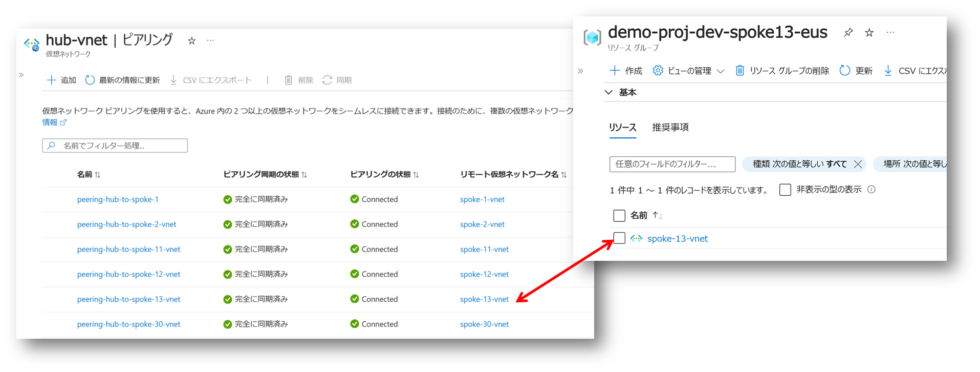
Task: Open peering-hub-to-spoke-13-vnet link
Action: (x=128, y=299)
